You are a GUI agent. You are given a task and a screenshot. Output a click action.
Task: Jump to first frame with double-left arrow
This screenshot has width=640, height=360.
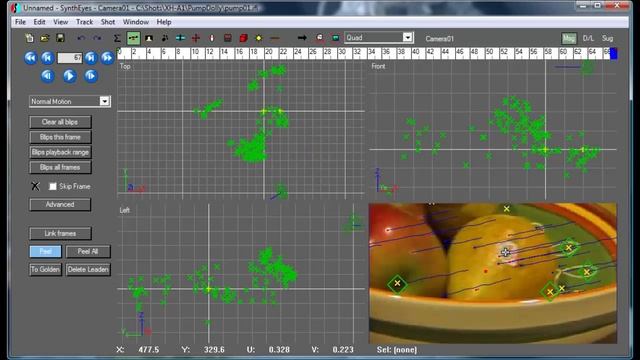click(x=31, y=58)
